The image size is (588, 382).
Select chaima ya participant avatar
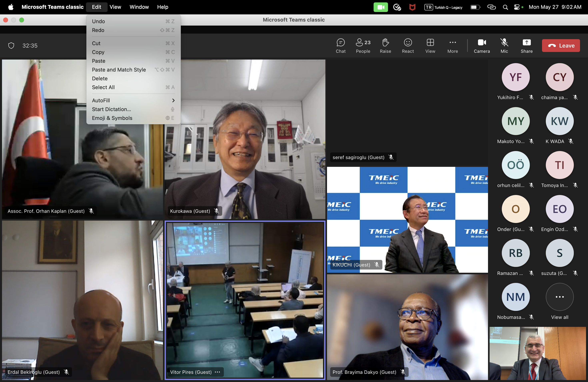click(x=560, y=77)
